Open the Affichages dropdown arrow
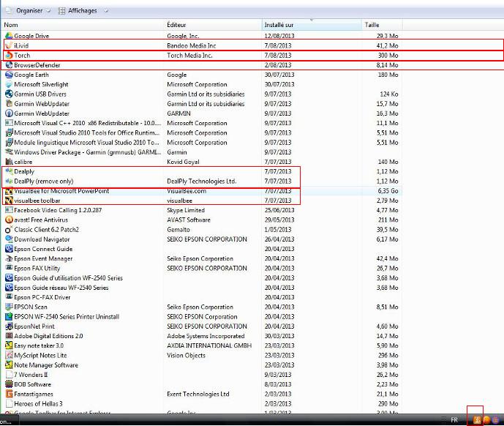This screenshot has height=426, width=504. tap(106, 11)
